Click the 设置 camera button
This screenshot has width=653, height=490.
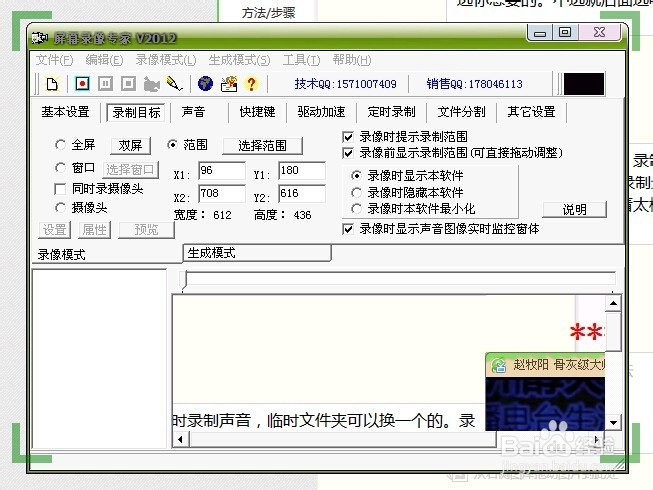click(x=55, y=230)
